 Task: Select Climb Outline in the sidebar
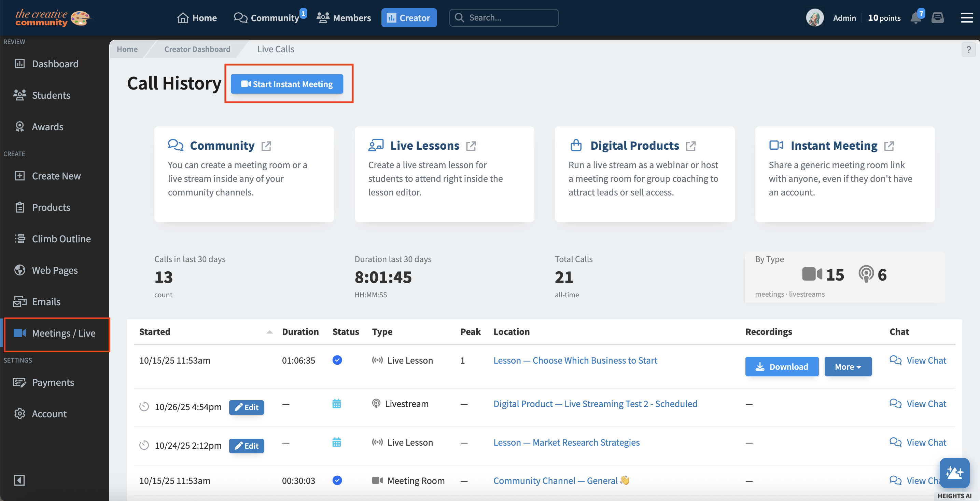[61, 239]
